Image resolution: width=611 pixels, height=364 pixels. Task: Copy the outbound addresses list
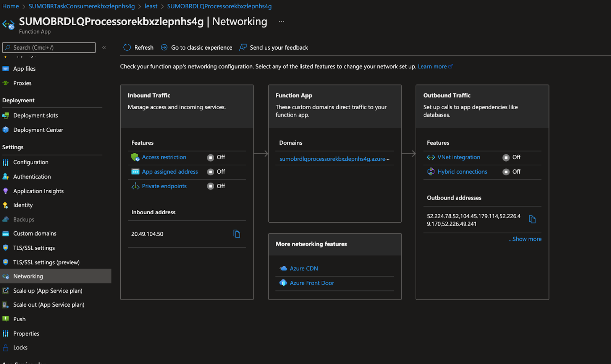pos(533,219)
